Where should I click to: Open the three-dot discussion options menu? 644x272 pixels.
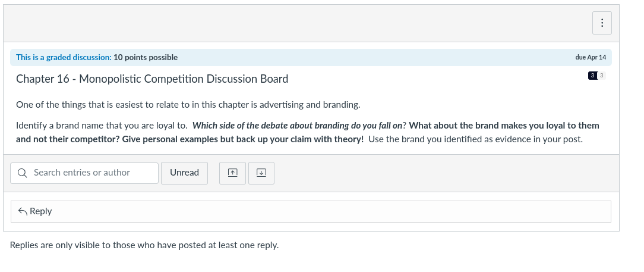(x=602, y=23)
